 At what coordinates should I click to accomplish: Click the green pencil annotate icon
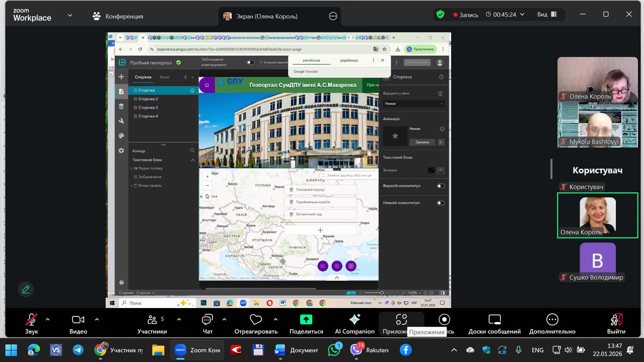click(26, 289)
